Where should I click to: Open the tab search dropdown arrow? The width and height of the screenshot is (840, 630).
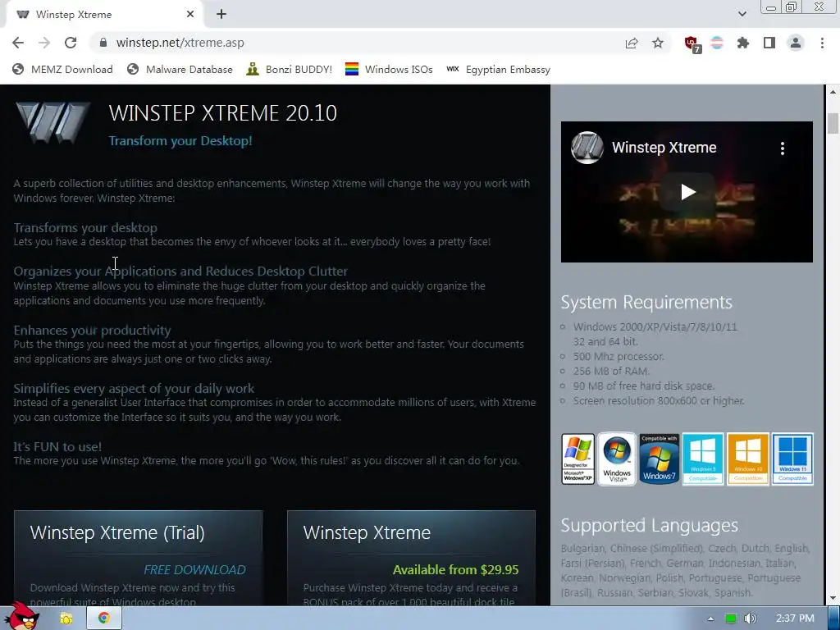coord(742,14)
